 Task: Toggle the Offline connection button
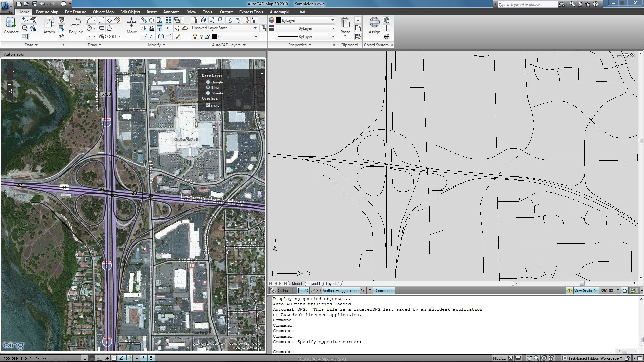[x=279, y=291]
